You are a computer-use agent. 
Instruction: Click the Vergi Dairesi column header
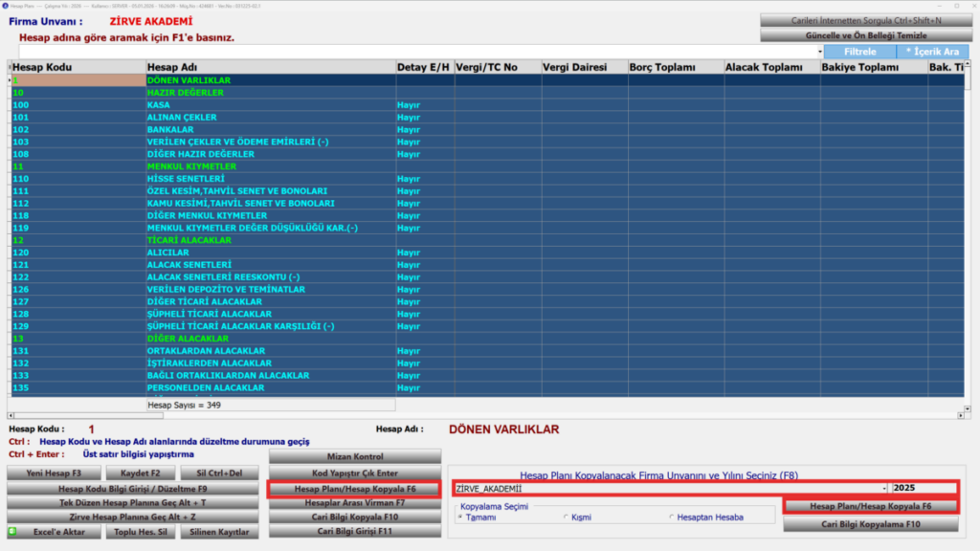(585, 67)
